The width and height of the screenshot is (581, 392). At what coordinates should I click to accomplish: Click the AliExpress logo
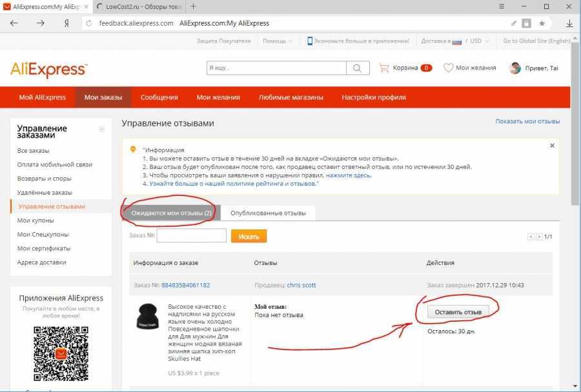(x=48, y=69)
